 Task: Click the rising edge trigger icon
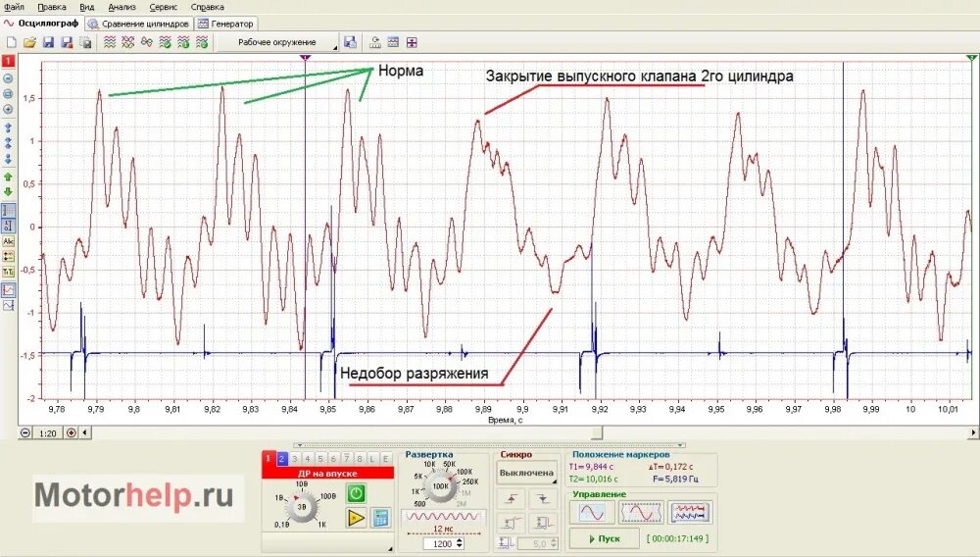[x=512, y=499]
